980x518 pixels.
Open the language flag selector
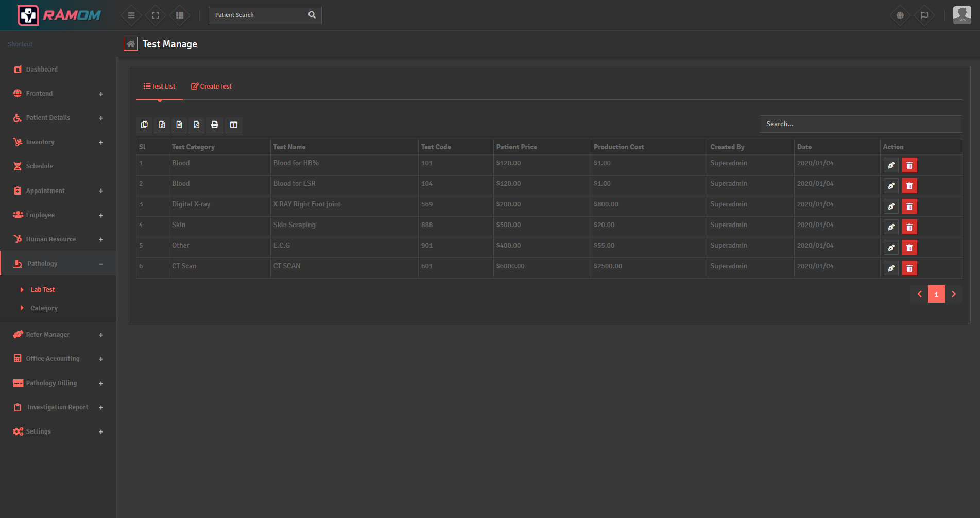924,15
